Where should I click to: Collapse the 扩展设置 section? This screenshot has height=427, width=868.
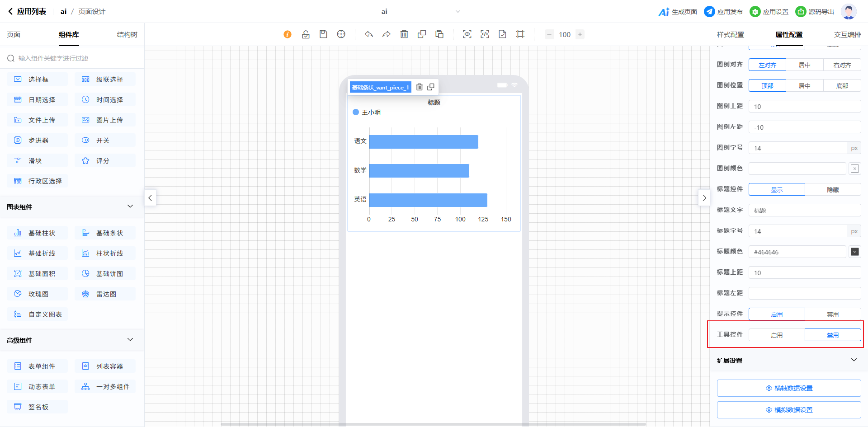pyautogui.click(x=854, y=360)
